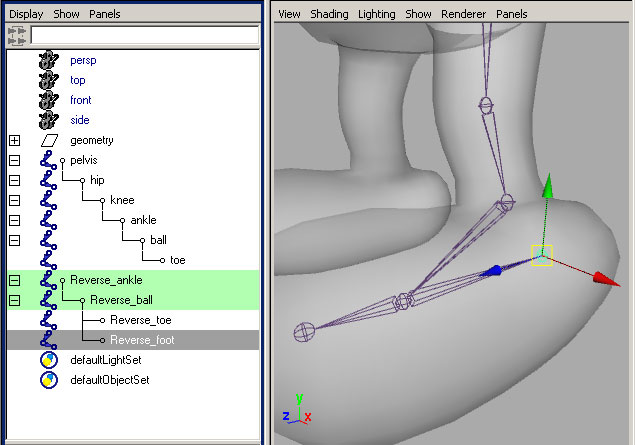The height and width of the screenshot is (445, 635).
Task: Open the outliner Display menu
Action: click(27, 15)
